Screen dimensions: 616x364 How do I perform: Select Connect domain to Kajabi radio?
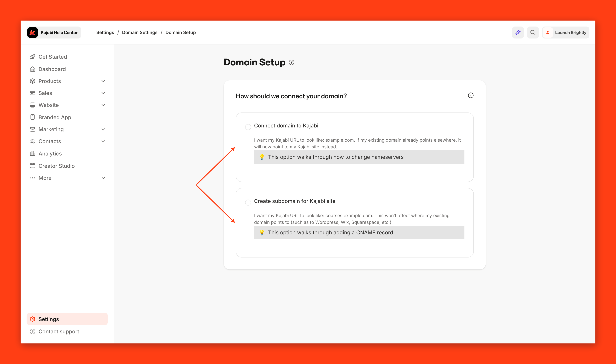(248, 127)
